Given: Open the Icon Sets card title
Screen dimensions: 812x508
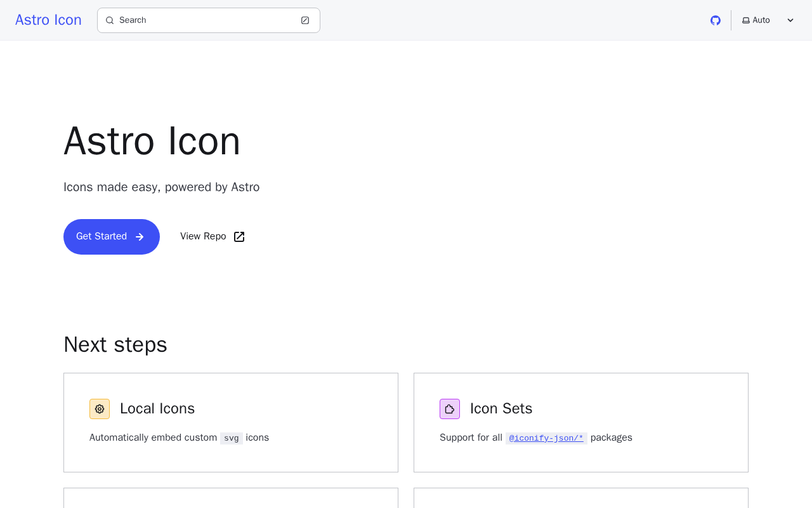Looking at the screenshot, I should 501,409.
